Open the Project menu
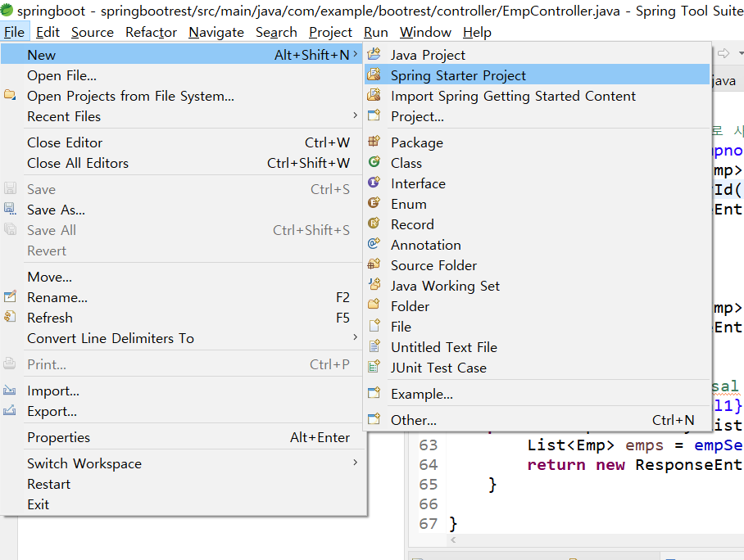 tap(331, 32)
